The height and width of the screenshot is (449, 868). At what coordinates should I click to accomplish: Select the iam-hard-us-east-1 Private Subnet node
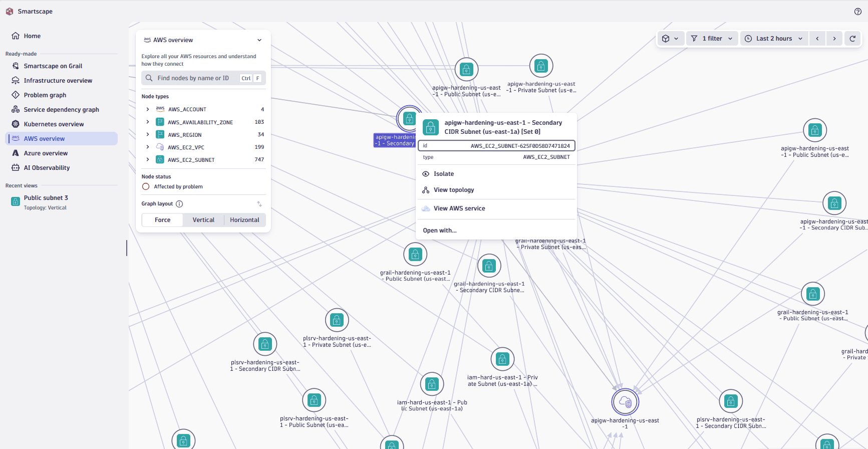click(x=502, y=359)
